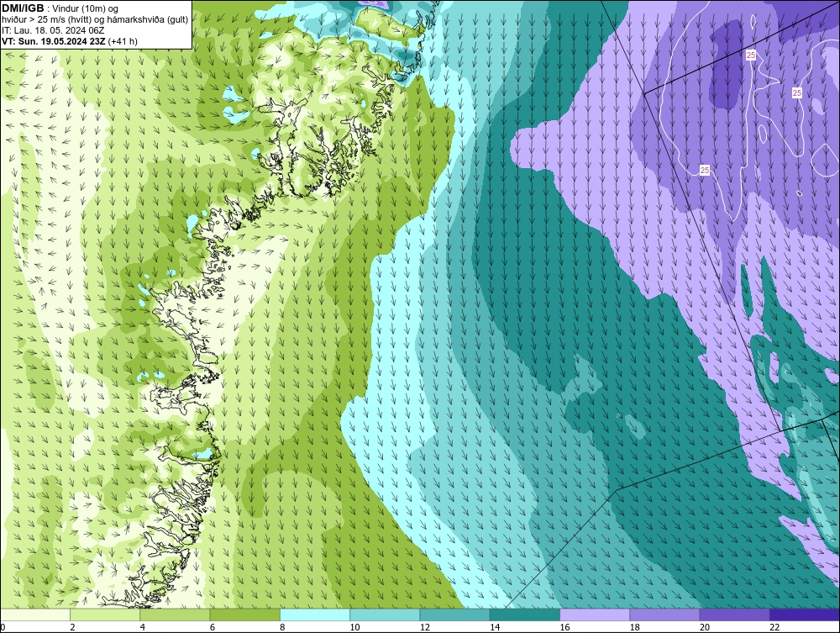Click the rightmost '25' gust contour label
Viewport: 840px width, 633px height.
797,93
